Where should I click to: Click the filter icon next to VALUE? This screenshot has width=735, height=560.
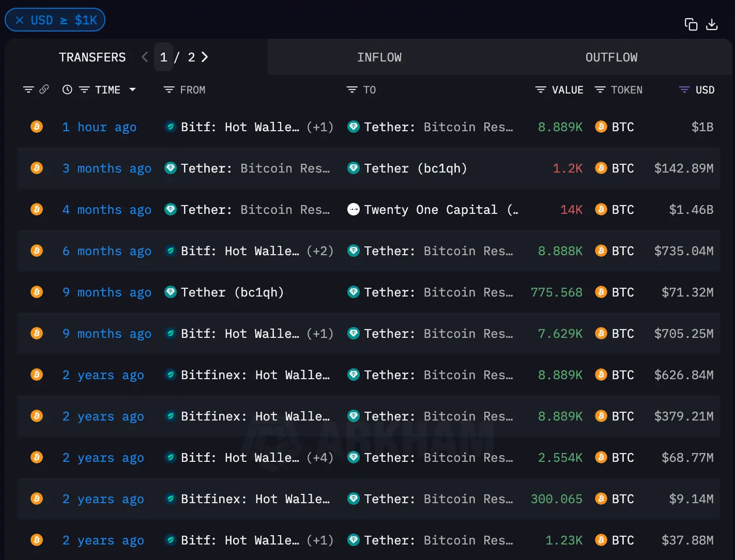[541, 90]
